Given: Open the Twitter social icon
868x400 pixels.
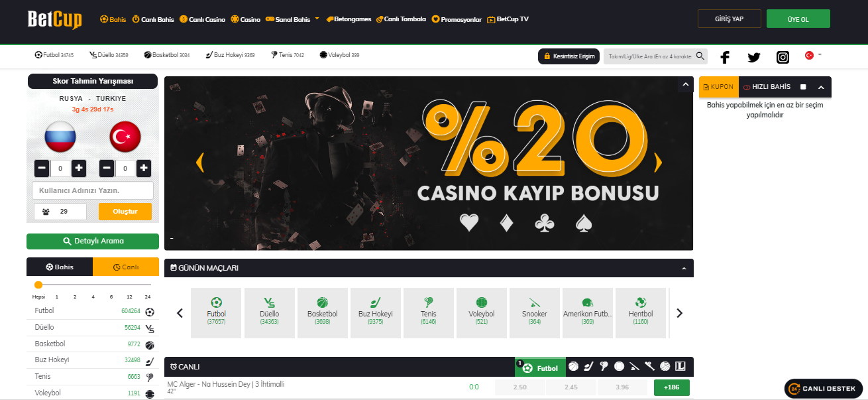Looking at the screenshot, I should point(754,57).
